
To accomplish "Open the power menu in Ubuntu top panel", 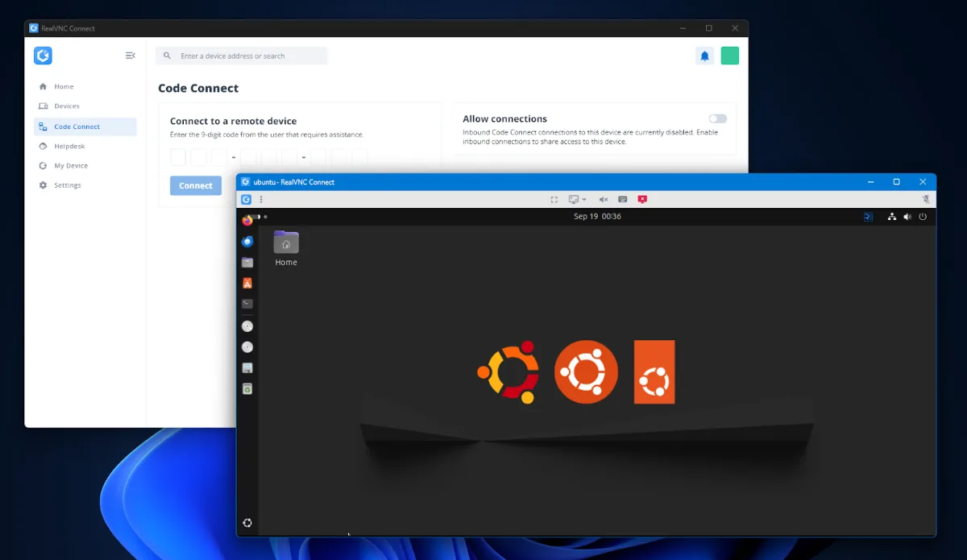I will coord(923,217).
